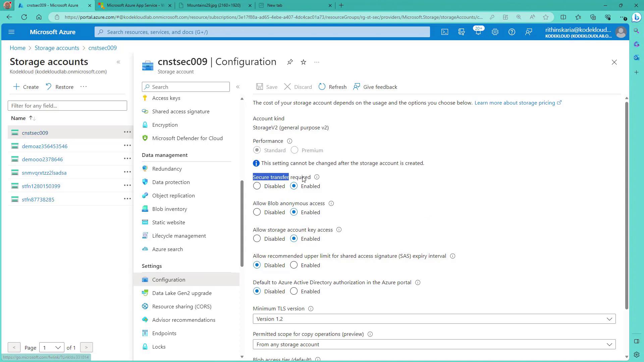The height and width of the screenshot is (362, 644).
Task: Pin the cnstsec009 Configuration blade
Action: tap(290, 62)
